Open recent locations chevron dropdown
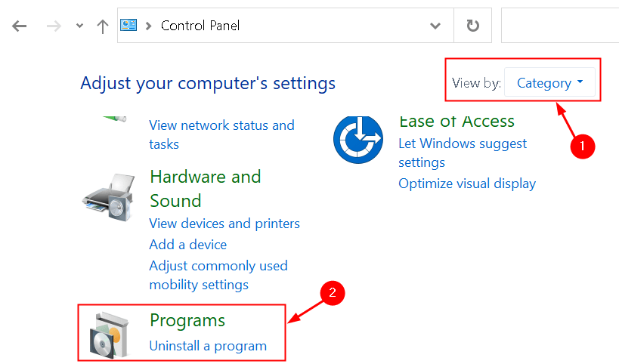619x364 pixels. coord(80,26)
